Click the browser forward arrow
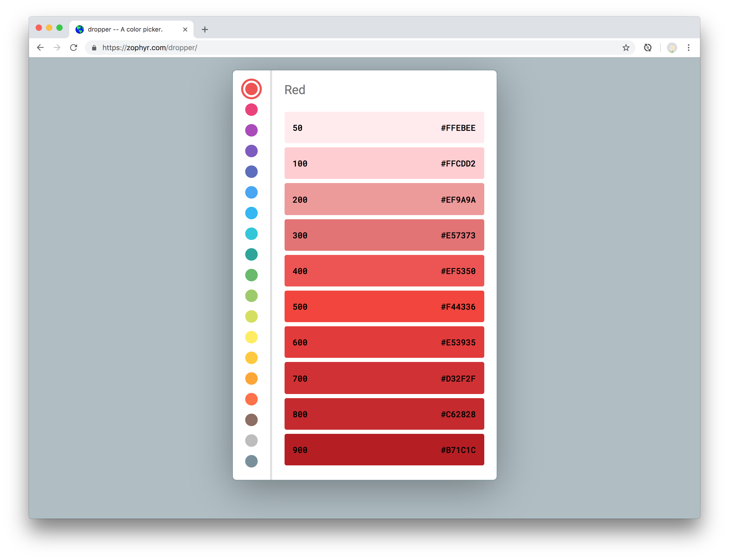This screenshot has height=560, width=729. pyautogui.click(x=57, y=48)
